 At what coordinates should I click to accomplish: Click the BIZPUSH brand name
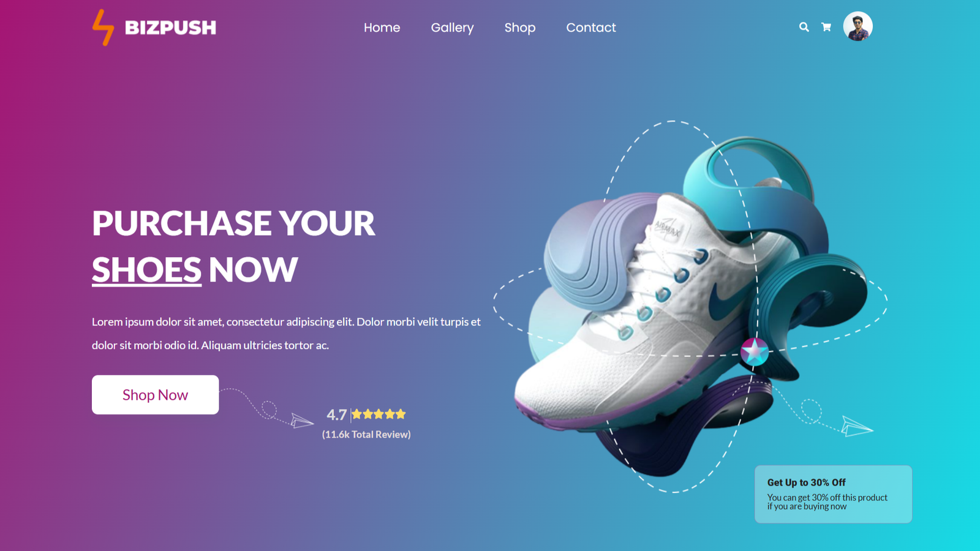(170, 28)
